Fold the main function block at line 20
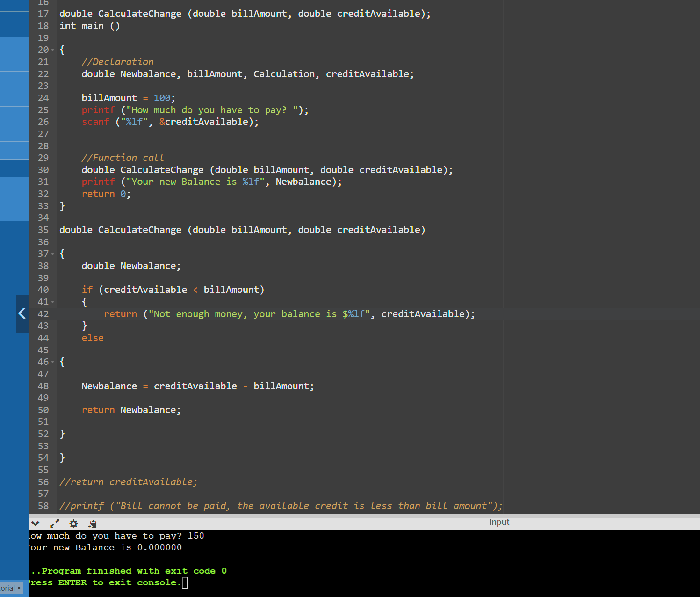This screenshot has height=597, width=700. [x=52, y=50]
